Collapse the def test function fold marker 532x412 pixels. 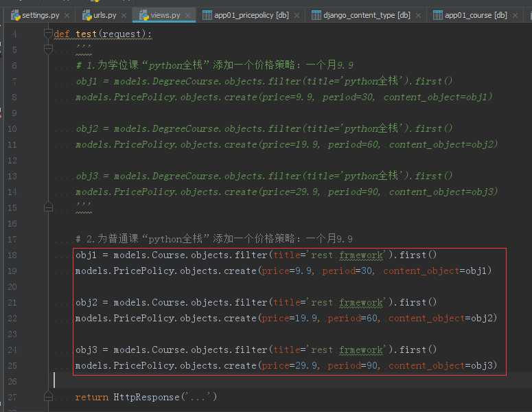48,33
